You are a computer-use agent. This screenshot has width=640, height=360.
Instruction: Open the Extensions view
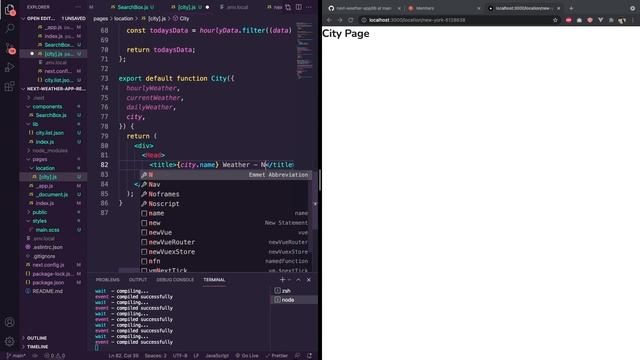tap(9, 86)
